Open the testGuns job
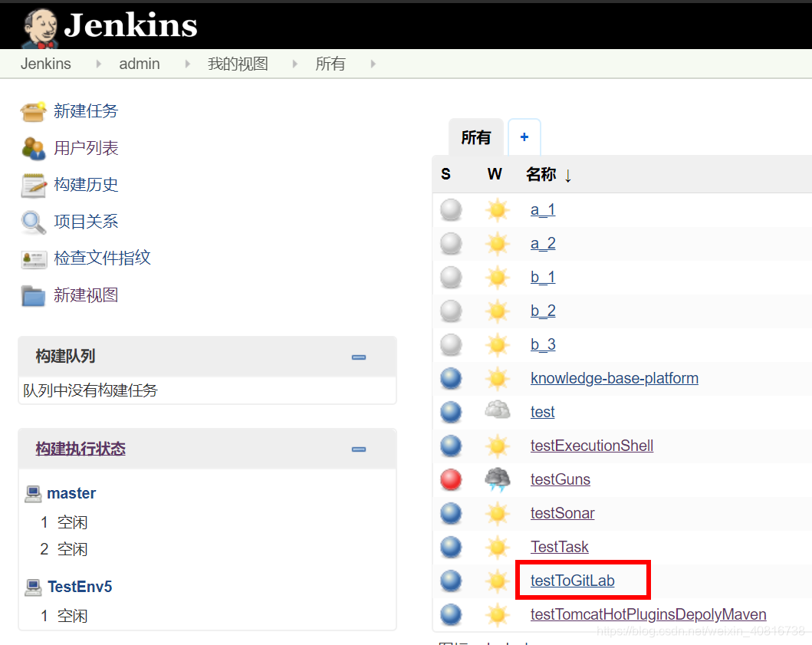The image size is (812, 645). click(x=561, y=480)
